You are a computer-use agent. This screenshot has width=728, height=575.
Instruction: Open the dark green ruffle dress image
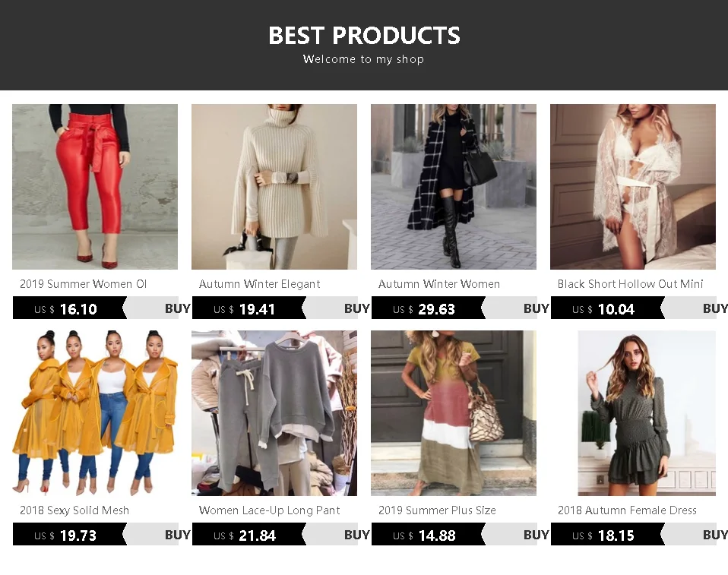click(x=647, y=413)
